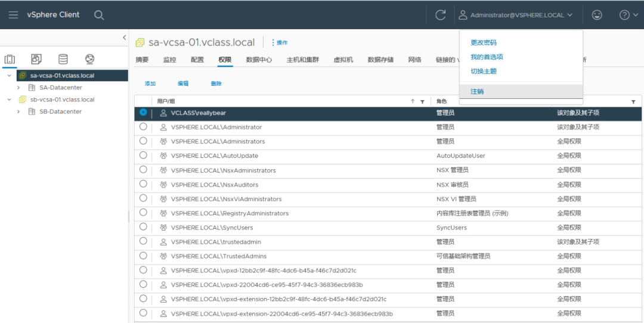Select sb-vcsa-01.vclass.local in the tree
The image size is (644, 323).
(63, 100)
